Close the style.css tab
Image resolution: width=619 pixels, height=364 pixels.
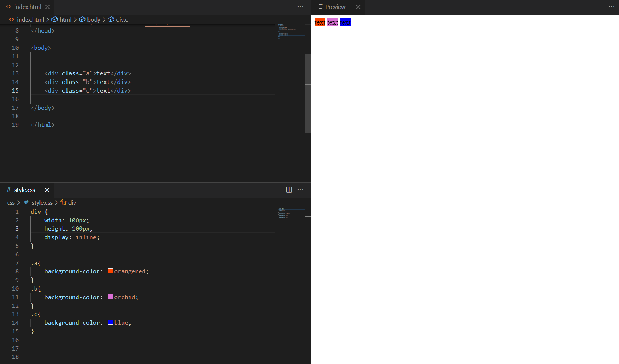click(47, 190)
